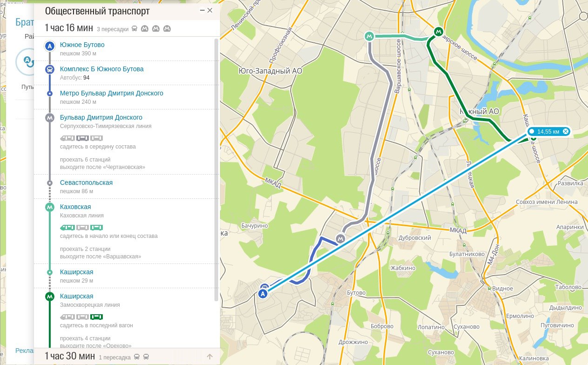Open the Южное Бутово stop link

(x=82, y=45)
